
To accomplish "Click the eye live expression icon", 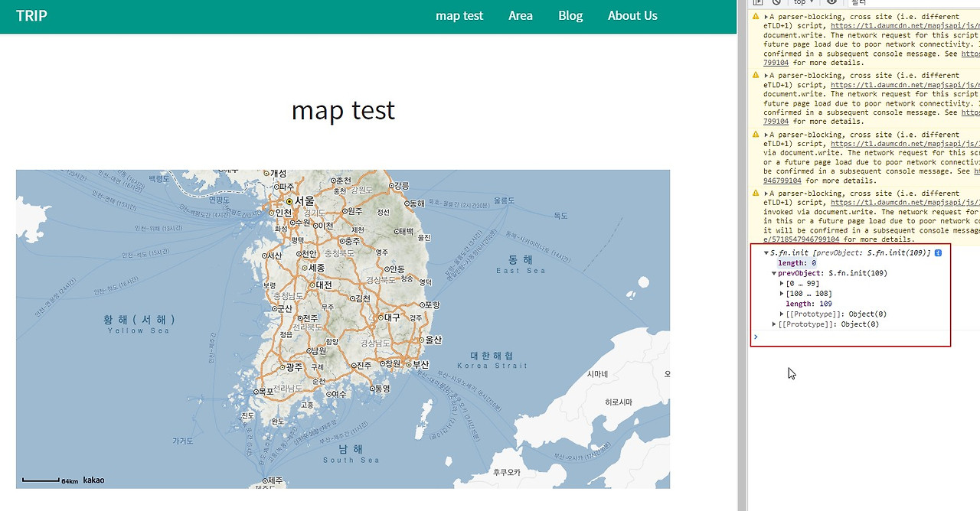I will pyautogui.click(x=831, y=2).
